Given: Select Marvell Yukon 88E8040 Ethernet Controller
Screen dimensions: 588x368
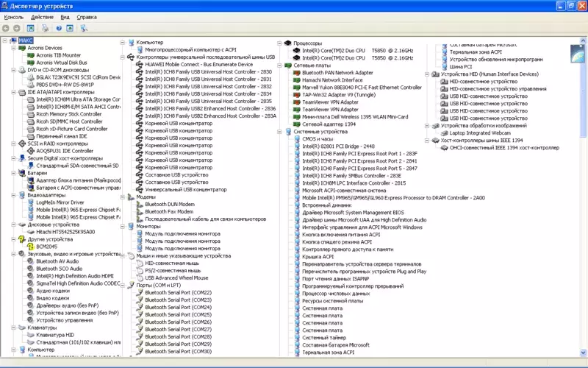Looking at the screenshot, I should [362, 88].
